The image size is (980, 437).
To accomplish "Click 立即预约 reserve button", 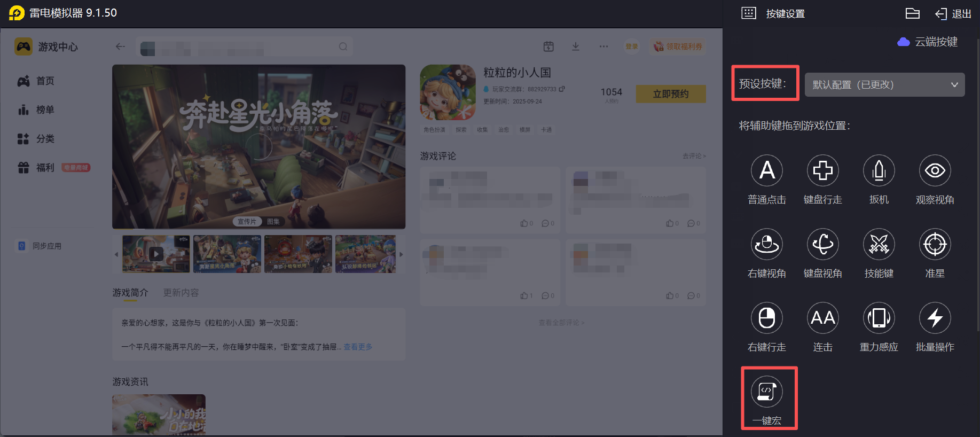I will point(671,94).
